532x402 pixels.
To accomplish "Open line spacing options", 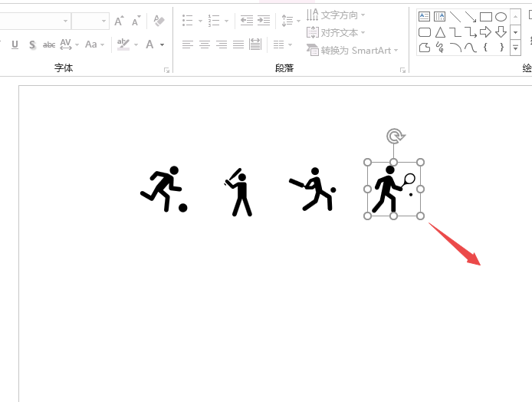I will click(x=291, y=21).
